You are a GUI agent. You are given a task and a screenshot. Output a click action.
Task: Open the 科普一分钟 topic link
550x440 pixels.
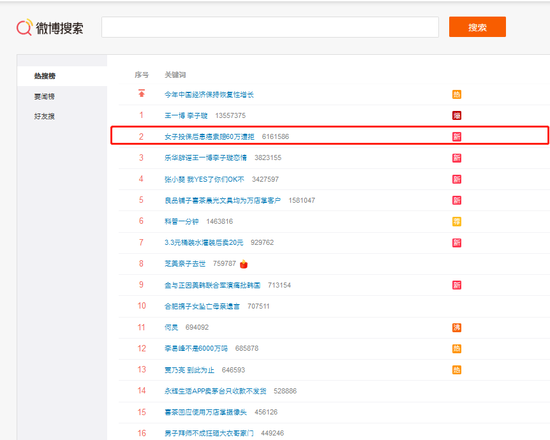181,221
